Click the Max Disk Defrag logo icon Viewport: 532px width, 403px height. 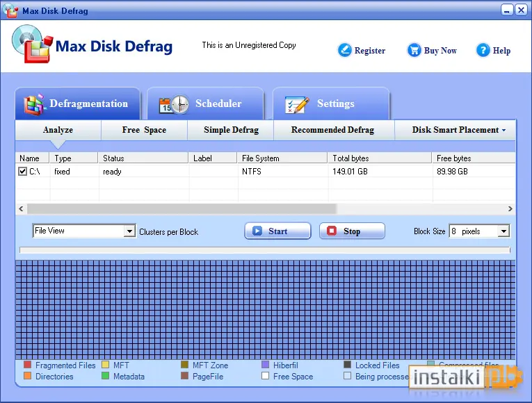coord(32,44)
